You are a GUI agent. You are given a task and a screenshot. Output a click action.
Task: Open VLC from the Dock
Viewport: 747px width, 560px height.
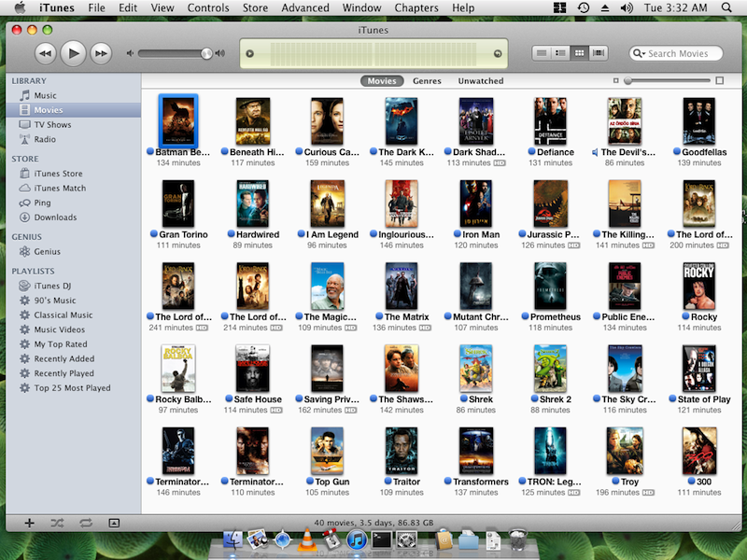(x=307, y=539)
